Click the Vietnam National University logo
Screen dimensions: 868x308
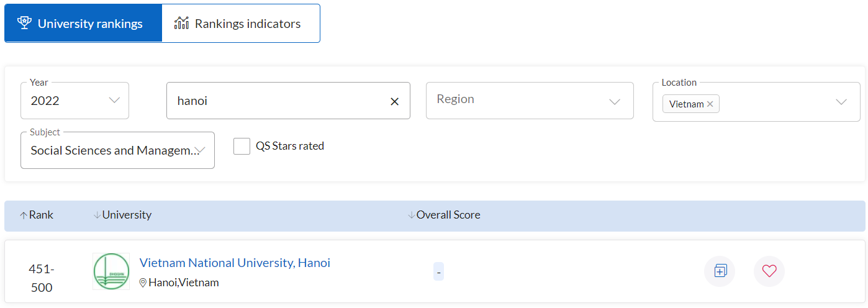click(x=111, y=271)
